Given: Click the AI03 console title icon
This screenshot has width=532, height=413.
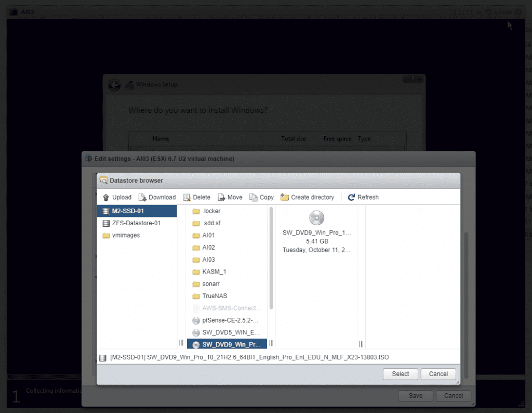Looking at the screenshot, I should (x=14, y=12).
